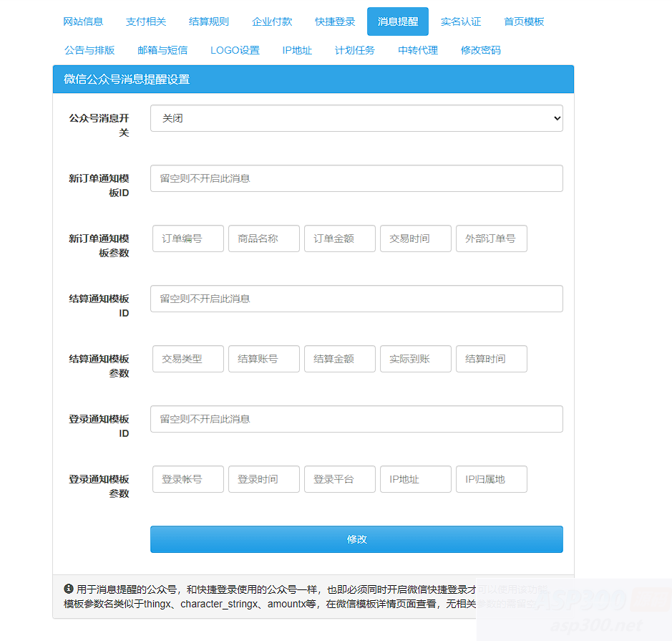Switch to the 快捷登录 tab
672x641 pixels.
click(x=334, y=21)
